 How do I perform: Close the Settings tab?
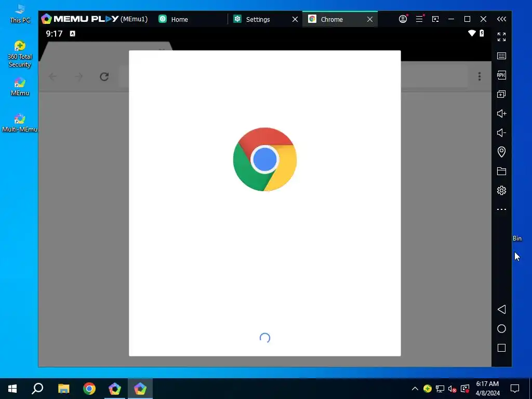(x=295, y=19)
